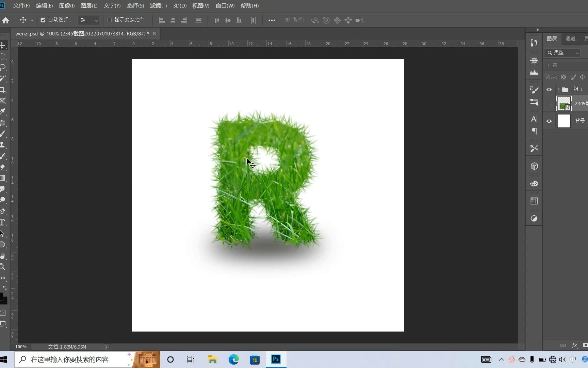Enable 显示变换控件 checkbox
This screenshot has height=368, width=588.
(x=109, y=20)
